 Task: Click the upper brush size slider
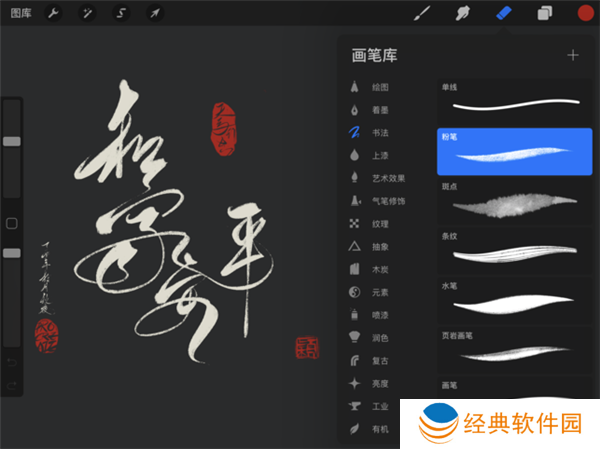tap(12, 142)
